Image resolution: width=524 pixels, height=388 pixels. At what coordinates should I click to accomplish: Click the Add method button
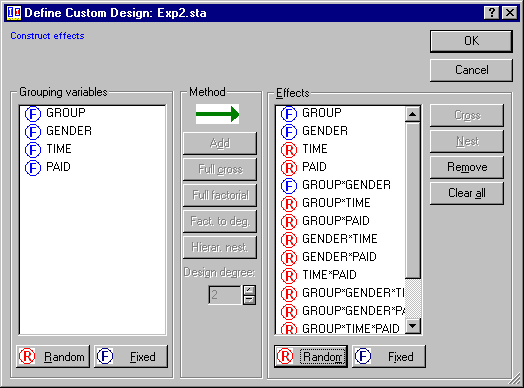220,143
